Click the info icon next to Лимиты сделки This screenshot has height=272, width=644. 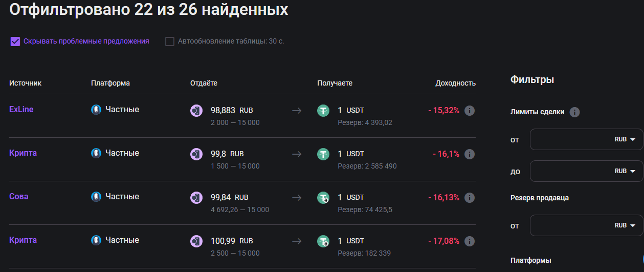click(x=574, y=112)
